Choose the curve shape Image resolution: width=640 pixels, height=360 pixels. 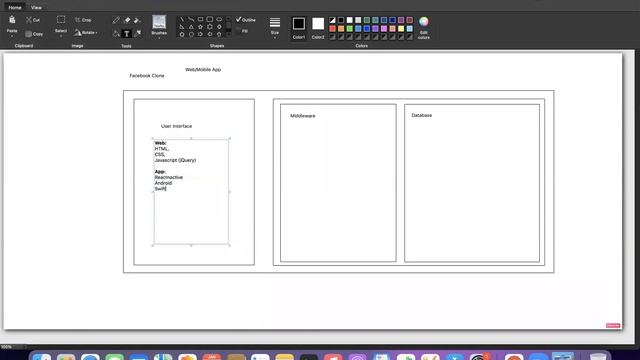tap(191, 19)
